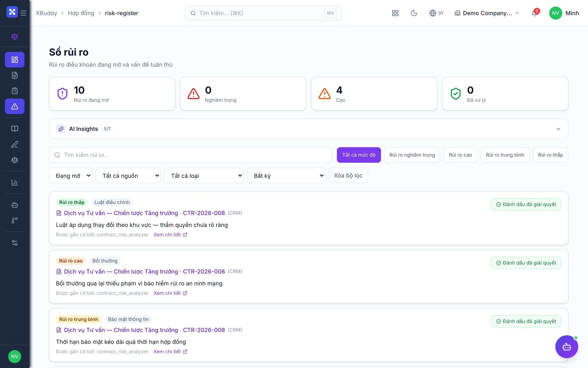Toggle the sidebar hamburger menu
The height and width of the screenshot is (368, 588).
point(23,13)
